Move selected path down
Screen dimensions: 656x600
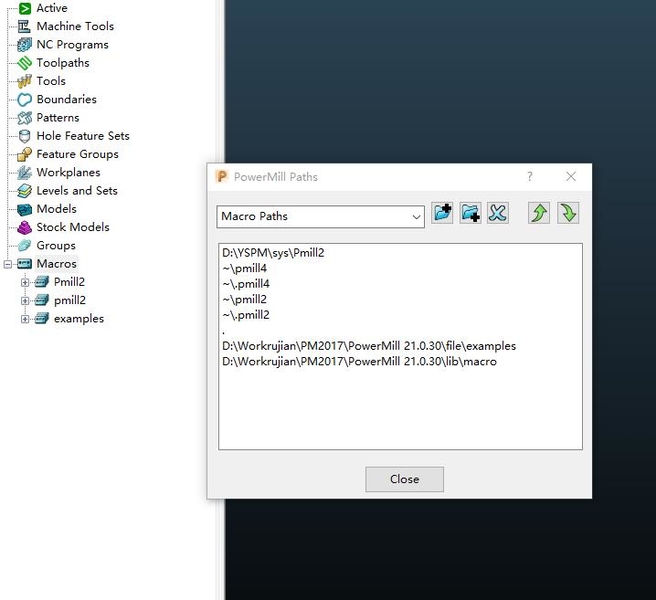568,213
